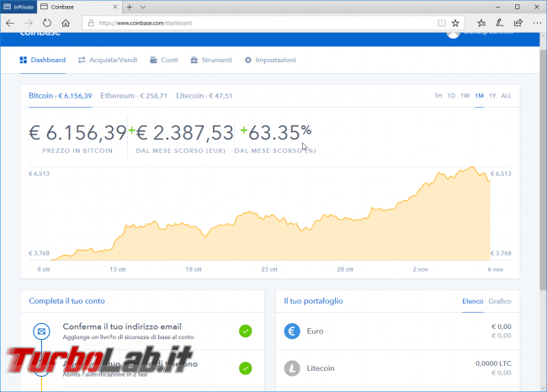This screenshot has height=392, width=547.
Task: Select the Bitcoin price tab
Action: click(61, 96)
